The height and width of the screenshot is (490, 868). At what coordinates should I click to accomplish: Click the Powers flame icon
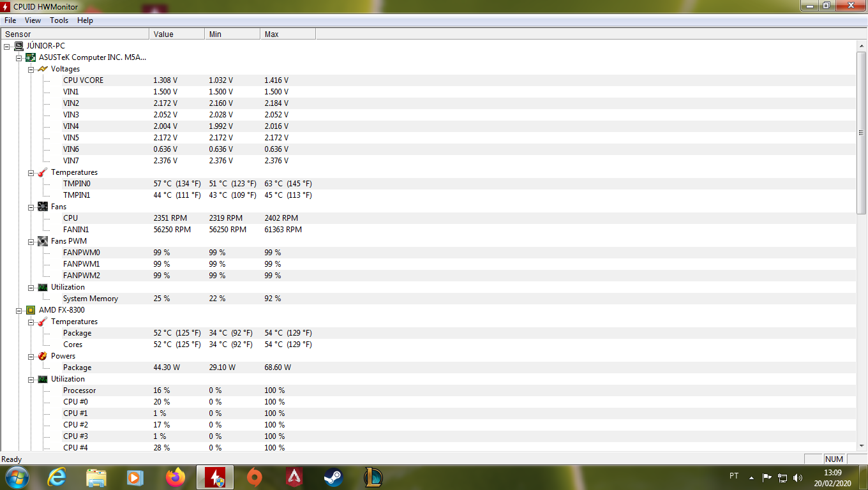pyautogui.click(x=43, y=356)
